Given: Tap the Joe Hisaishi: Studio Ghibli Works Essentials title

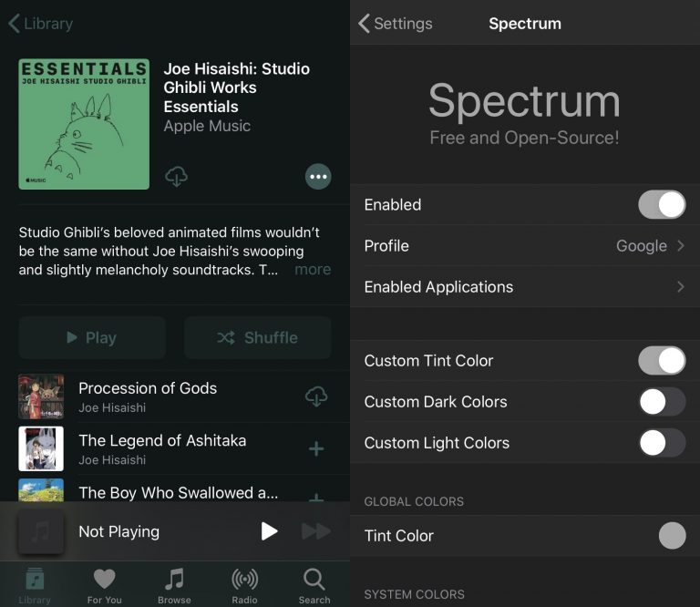Looking at the screenshot, I should tap(237, 87).
